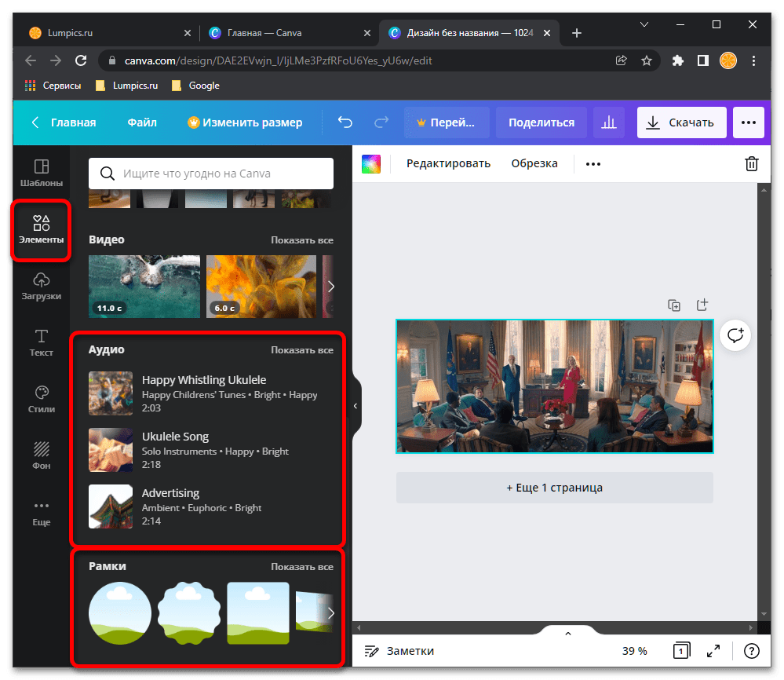
Task: Add a comment with the bubble icon
Action: [x=735, y=335]
